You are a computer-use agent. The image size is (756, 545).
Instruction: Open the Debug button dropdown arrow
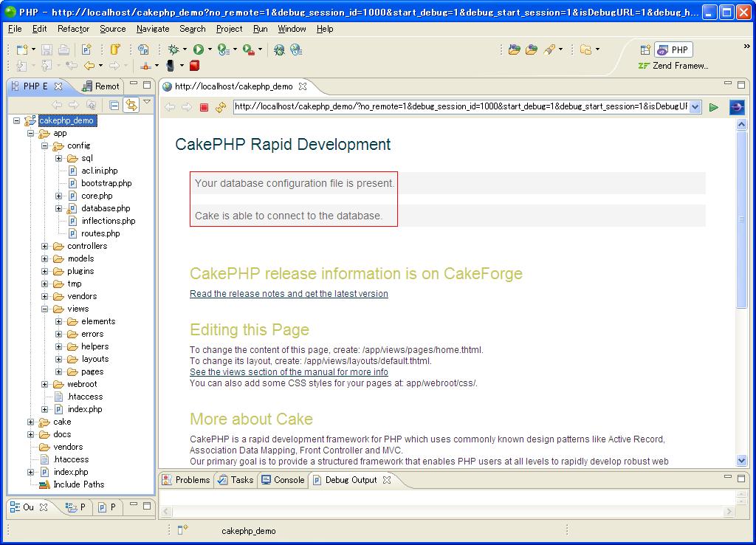point(185,49)
